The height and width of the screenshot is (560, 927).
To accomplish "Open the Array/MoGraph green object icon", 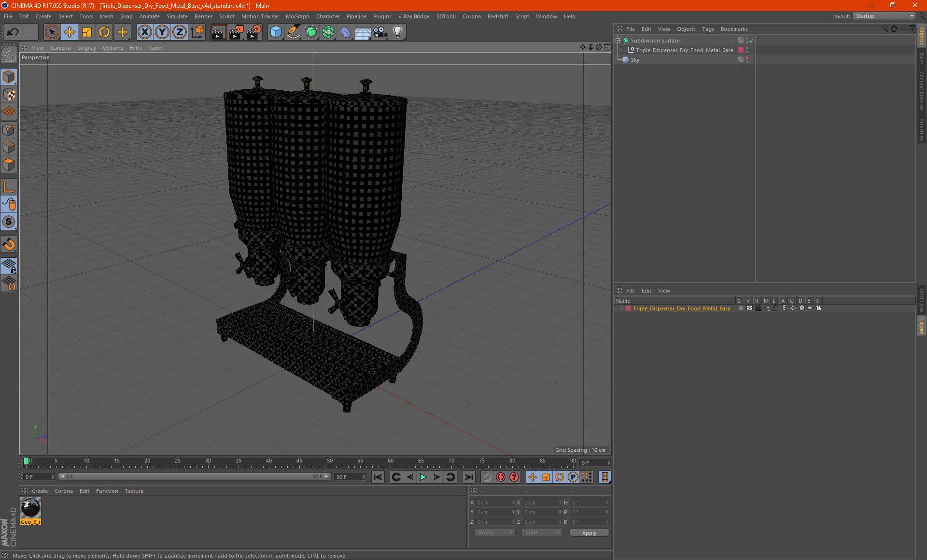I will (328, 32).
